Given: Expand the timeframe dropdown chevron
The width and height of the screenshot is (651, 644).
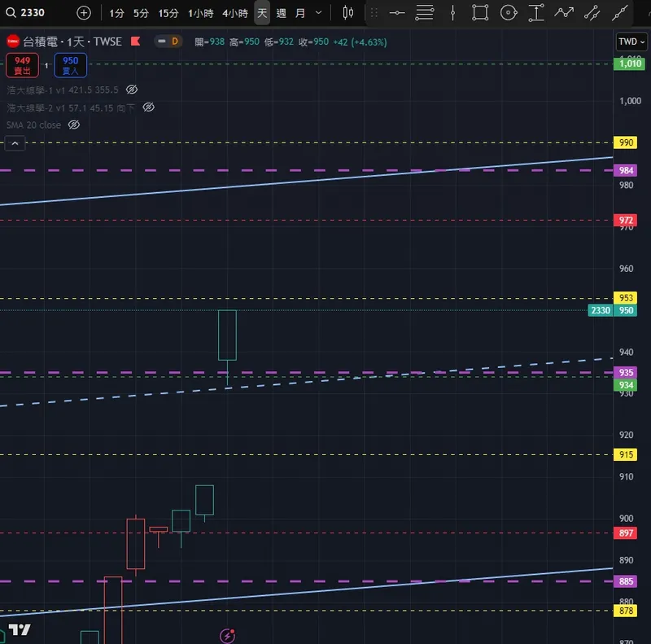Looking at the screenshot, I should 318,13.
